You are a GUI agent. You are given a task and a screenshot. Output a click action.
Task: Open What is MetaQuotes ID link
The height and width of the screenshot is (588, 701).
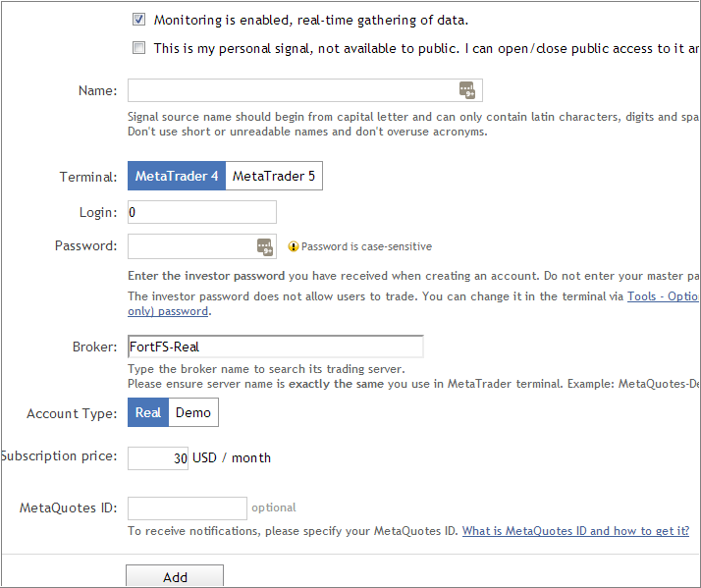click(x=575, y=531)
